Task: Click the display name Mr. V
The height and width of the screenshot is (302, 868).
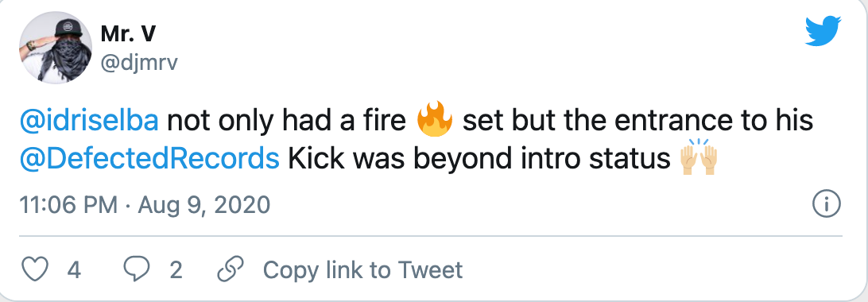Action: (128, 34)
